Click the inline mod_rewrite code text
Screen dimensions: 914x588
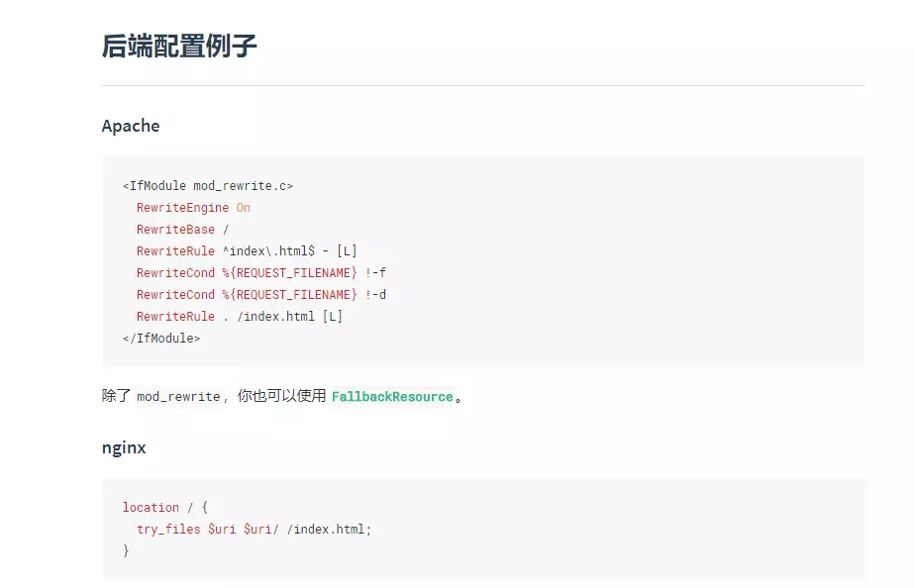point(178,397)
